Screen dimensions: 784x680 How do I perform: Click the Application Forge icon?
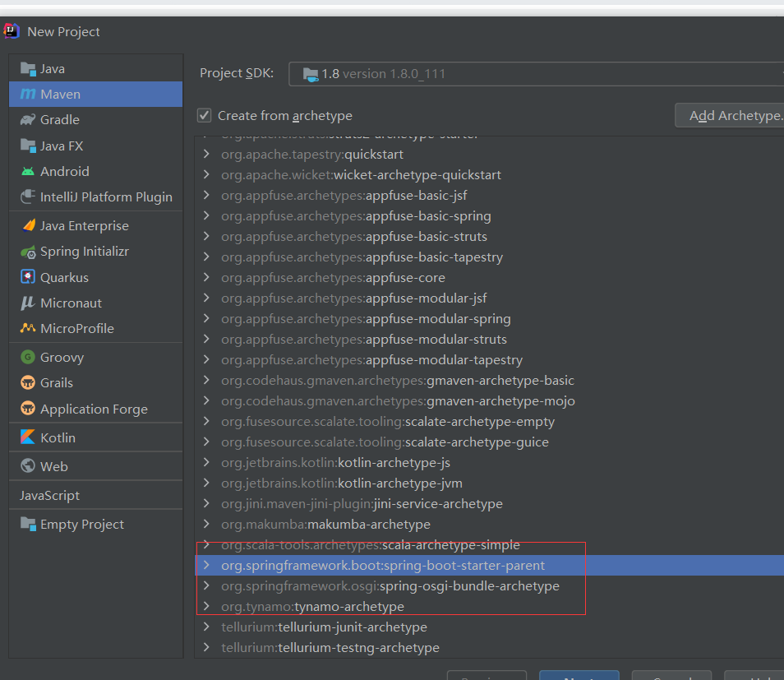click(x=28, y=409)
